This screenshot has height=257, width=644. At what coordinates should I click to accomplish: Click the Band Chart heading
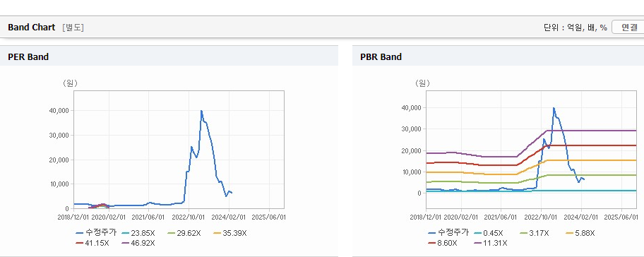[x=31, y=28]
